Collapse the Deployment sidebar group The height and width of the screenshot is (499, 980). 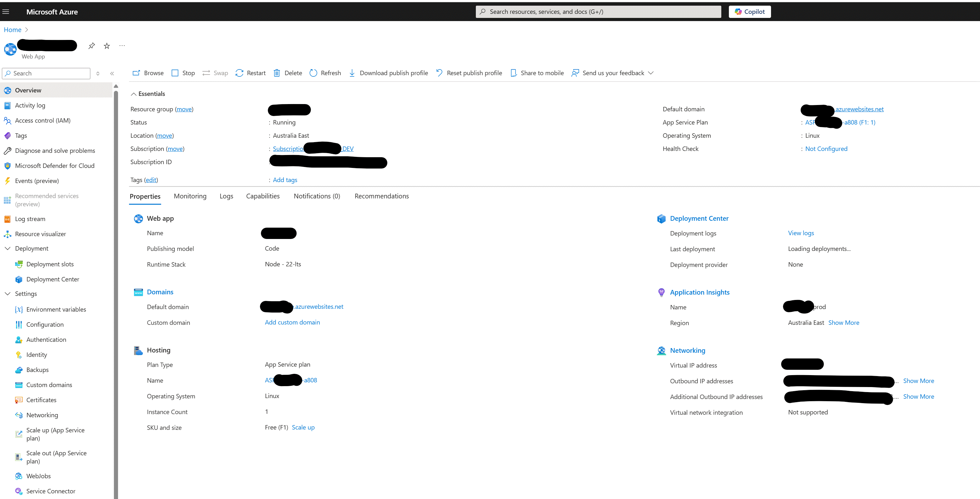click(8, 248)
